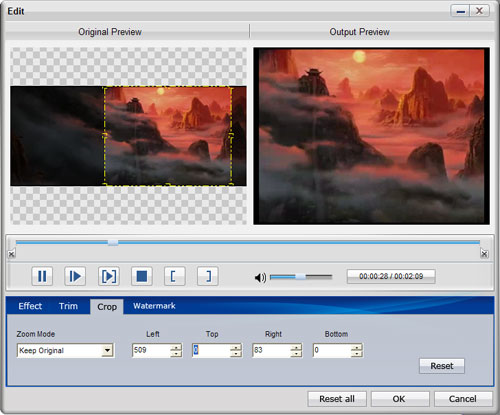Increase the Left crop value
Screen dimensions: 500x415
pos(176,347)
